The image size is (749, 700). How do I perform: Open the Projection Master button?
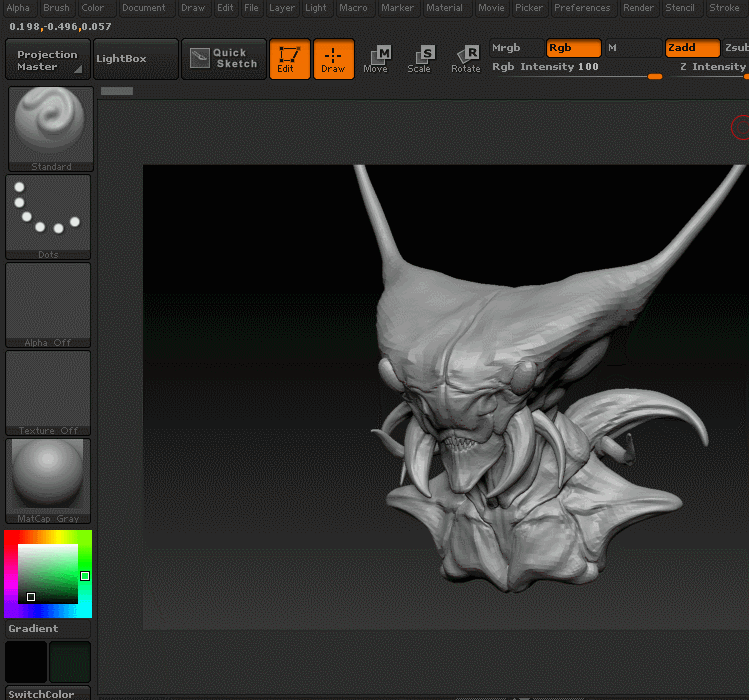(x=48, y=59)
